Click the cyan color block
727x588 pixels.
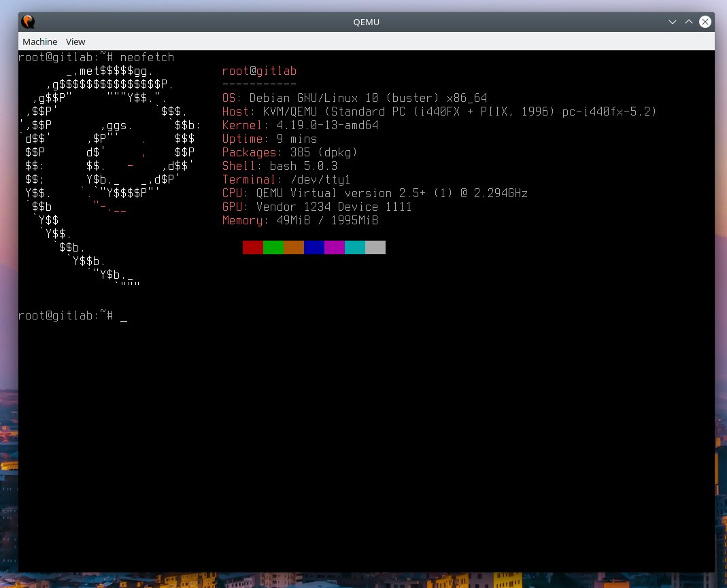click(x=355, y=247)
